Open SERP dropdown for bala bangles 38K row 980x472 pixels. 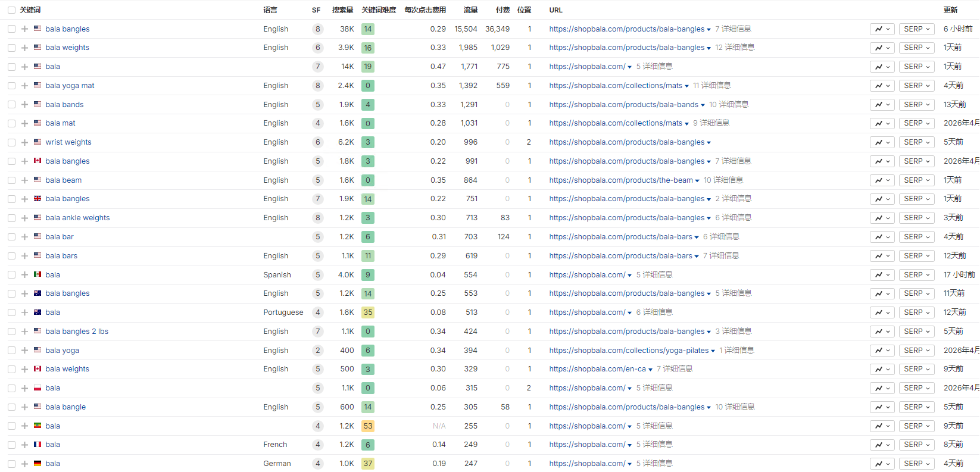(917, 29)
